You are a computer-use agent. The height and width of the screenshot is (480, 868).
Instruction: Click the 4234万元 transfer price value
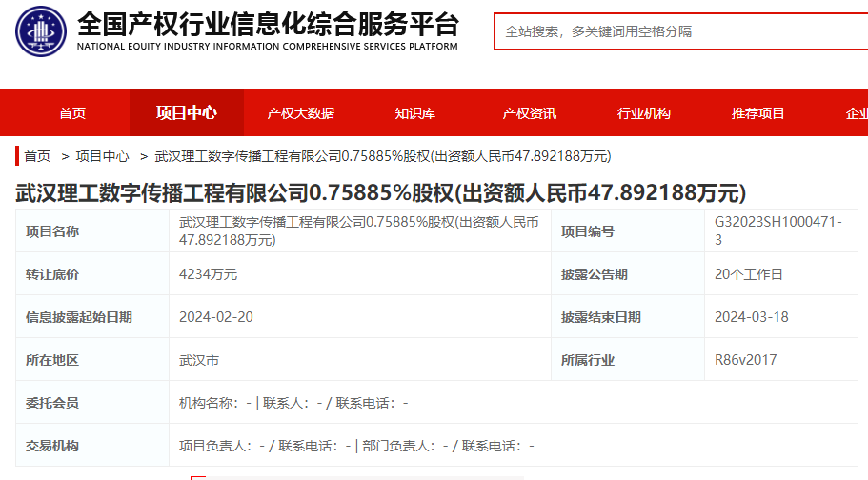[x=208, y=274]
